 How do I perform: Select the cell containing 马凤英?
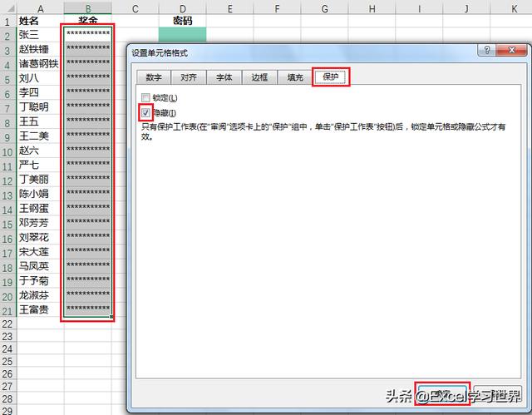tap(41, 266)
